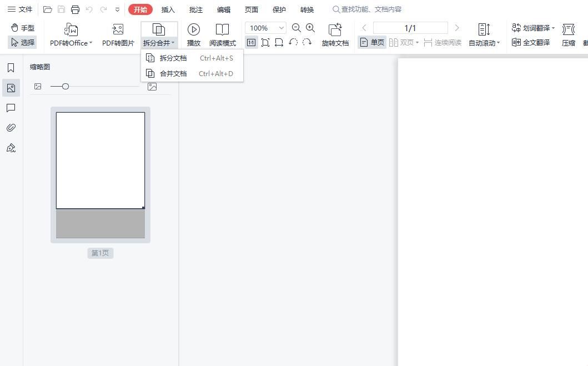Open PDF转Office dropdown
Image resolution: width=588 pixels, height=366 pixels.
(x=71, y=34)
